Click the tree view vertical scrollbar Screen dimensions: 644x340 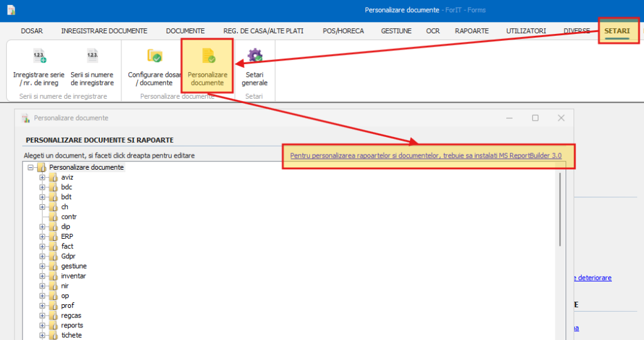[x=559, y=209]
